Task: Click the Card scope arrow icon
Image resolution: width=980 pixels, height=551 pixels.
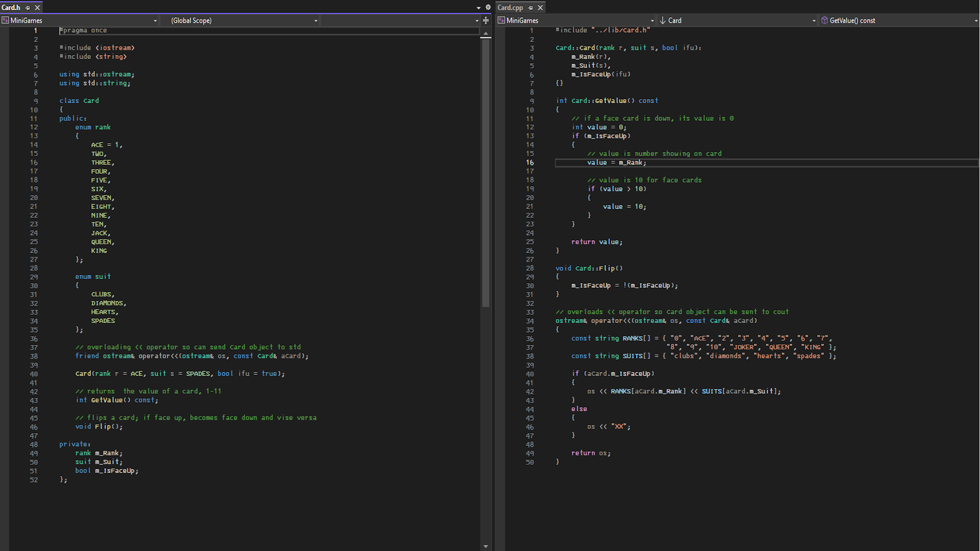Action: [x=663, y=20]
